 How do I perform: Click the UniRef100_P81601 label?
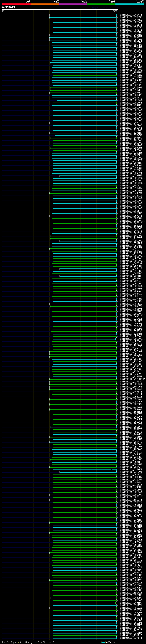(x=131, y=490)
